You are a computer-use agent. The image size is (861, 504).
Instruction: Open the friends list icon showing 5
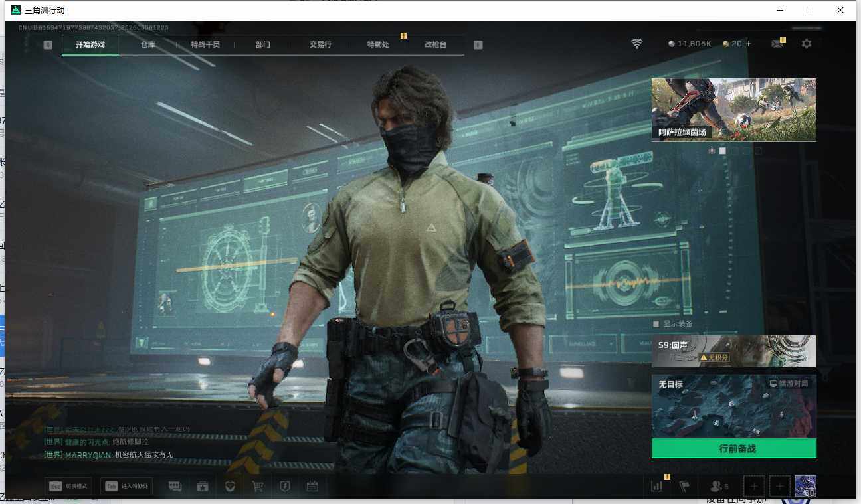pos(719,486)
